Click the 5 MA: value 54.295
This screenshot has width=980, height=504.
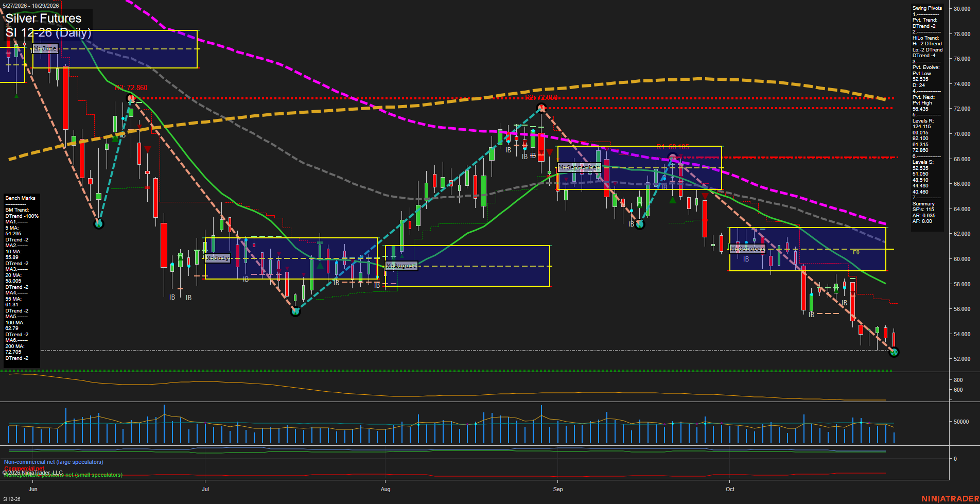[x=13, y=234]
